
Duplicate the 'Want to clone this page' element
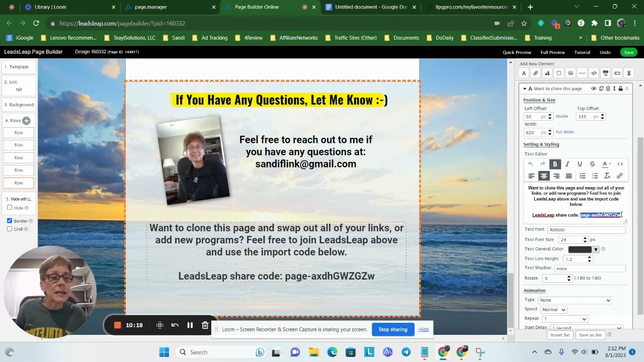601,88
